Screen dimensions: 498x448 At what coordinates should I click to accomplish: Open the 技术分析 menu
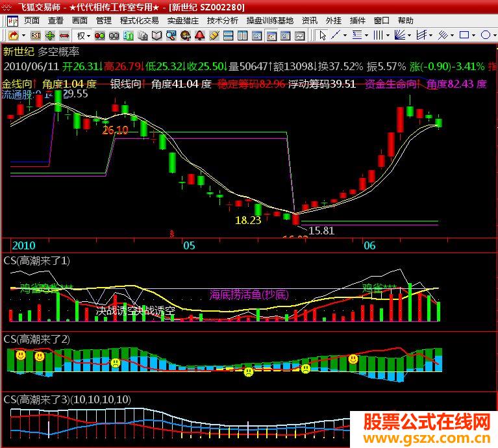(x=223, y=21)
